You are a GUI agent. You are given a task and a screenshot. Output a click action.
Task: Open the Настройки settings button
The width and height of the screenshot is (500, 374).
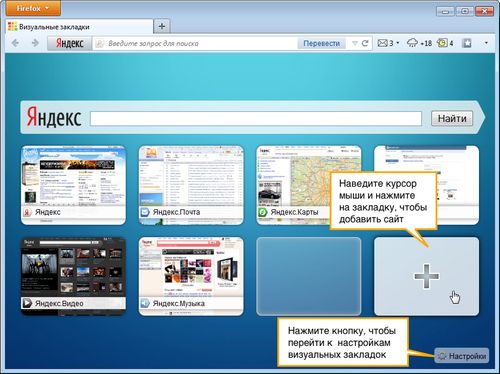pyautogui.click(x=462, y=356)
